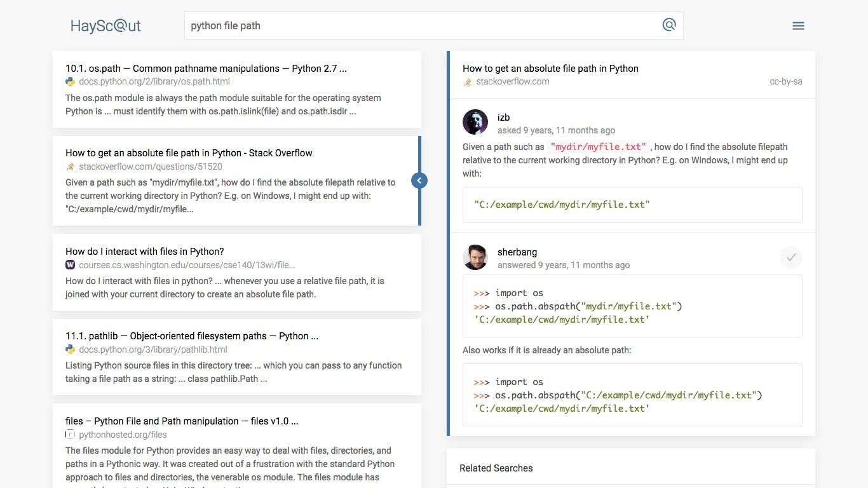
Task: Click sherbang's profile avatar
Action: (x=475, y=257)
